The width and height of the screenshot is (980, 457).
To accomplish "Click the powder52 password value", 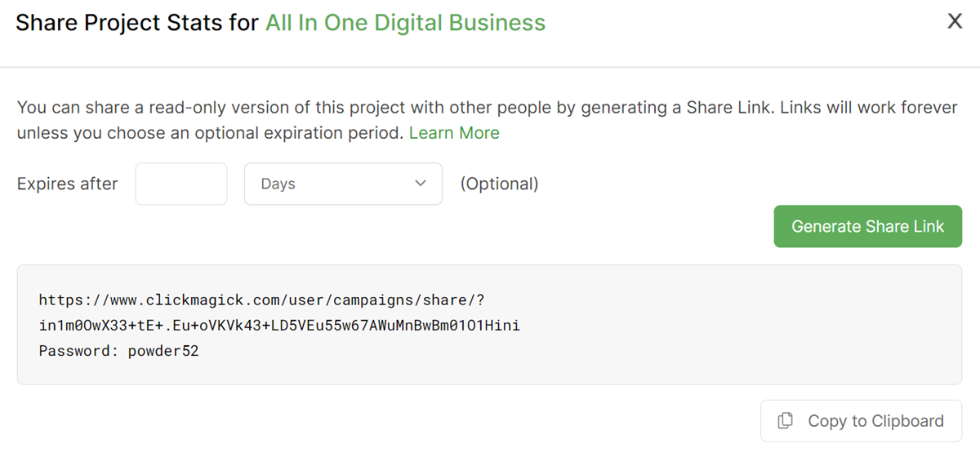I will [x=163, y=351].
